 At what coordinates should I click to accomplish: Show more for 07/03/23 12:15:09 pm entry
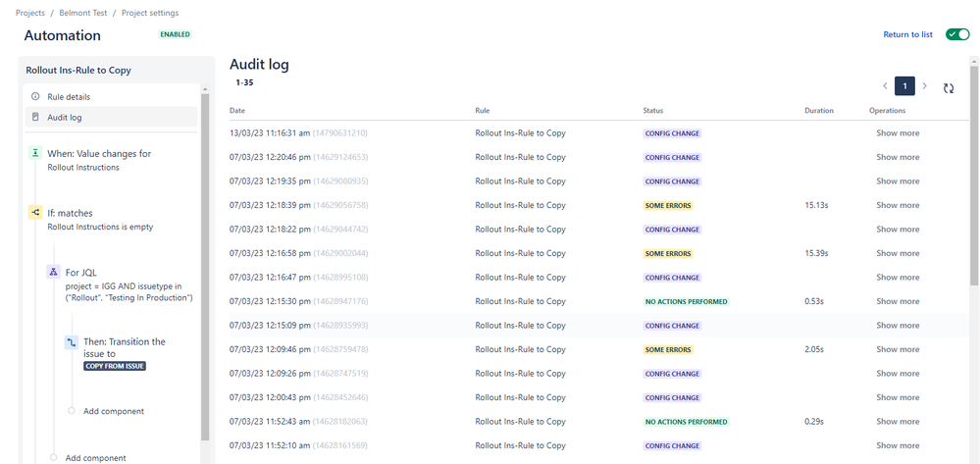click(898, 325)
